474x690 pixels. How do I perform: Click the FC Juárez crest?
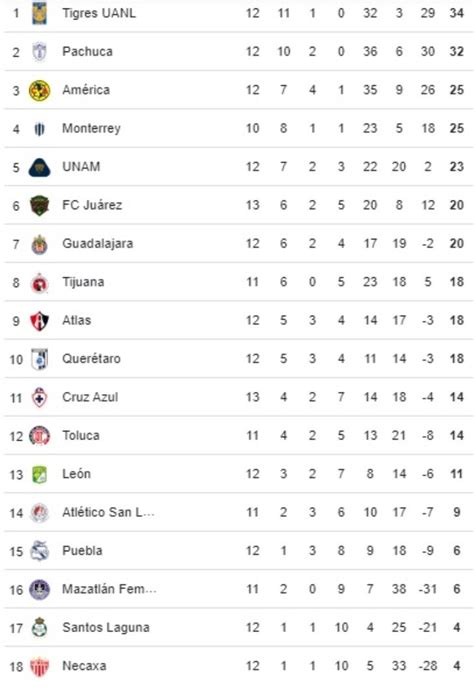(x=40, y=206)
